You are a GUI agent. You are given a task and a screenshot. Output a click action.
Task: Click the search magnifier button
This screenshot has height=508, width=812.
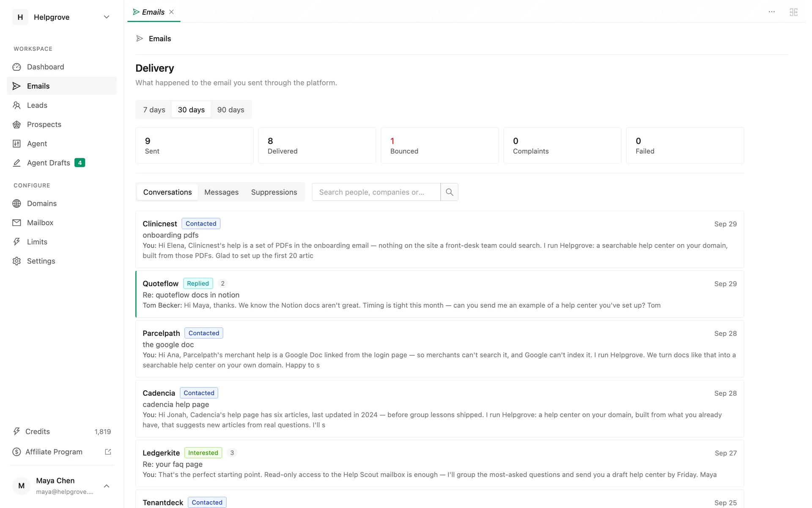[x=449, y=192]
